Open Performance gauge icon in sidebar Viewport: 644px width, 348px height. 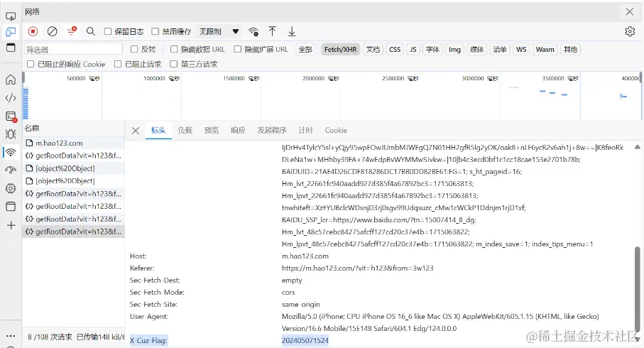point(11,170)
